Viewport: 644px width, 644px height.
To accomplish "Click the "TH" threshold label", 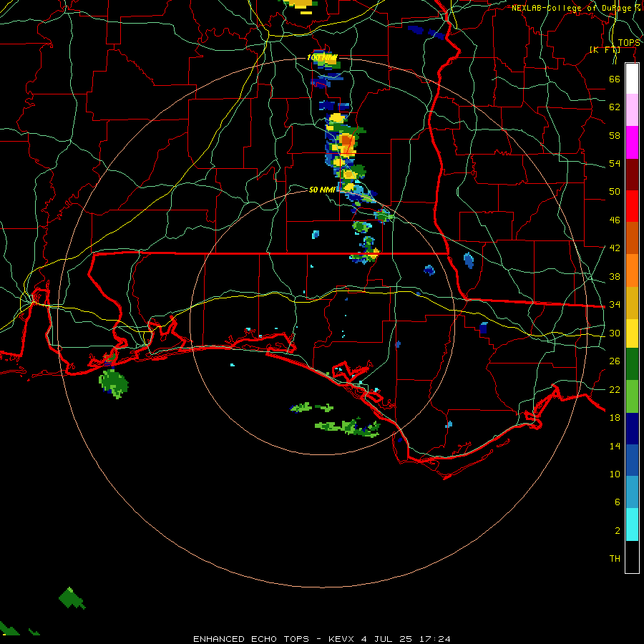I will point(615,559).
